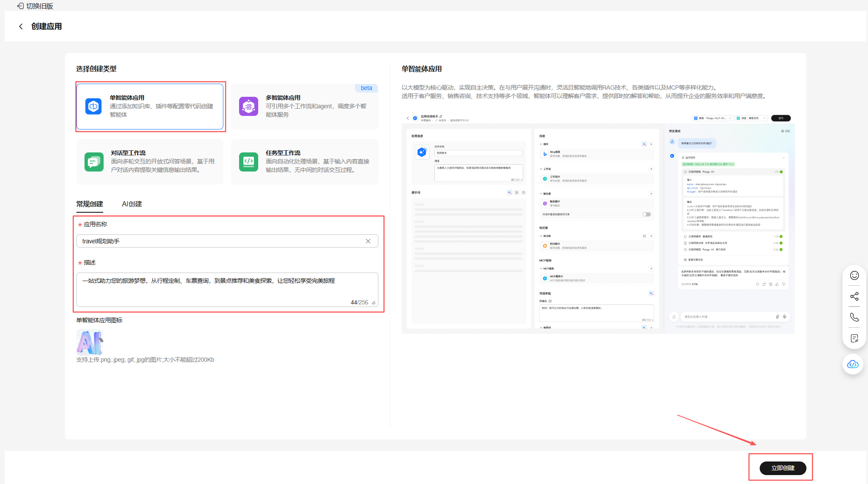Click the 切换旧版 switch-version icon

click(x=20, y=6)
